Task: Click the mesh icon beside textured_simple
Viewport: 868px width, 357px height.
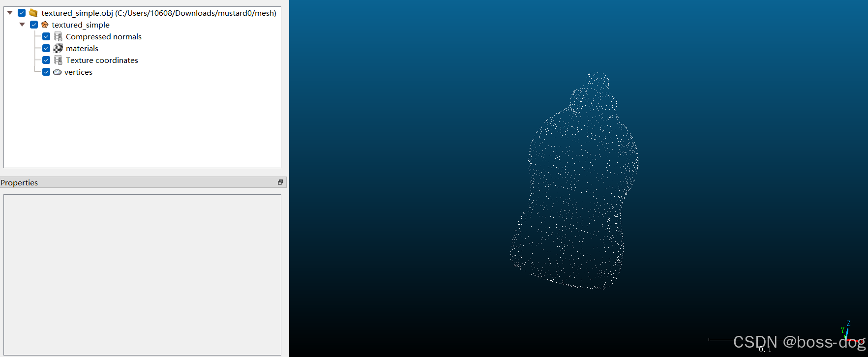Action: point(45,25)
